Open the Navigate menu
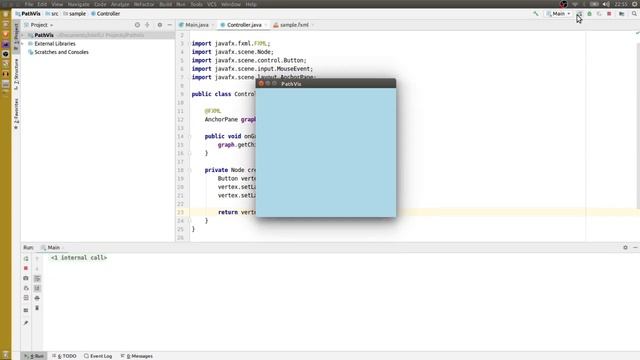 pos(78,4)
